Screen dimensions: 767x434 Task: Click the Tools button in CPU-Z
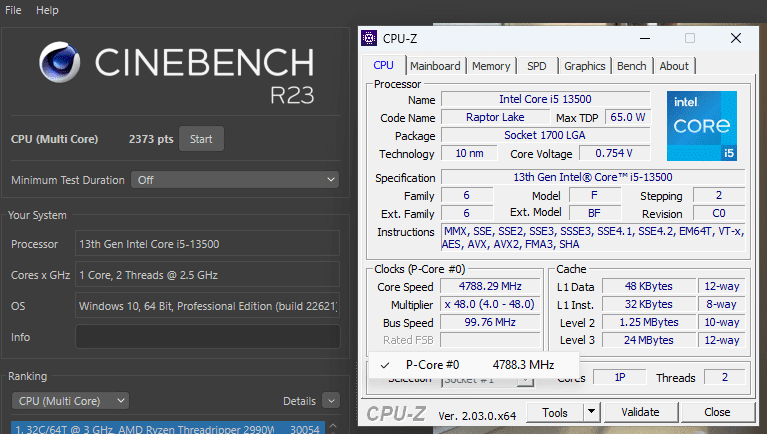tap(555, 412)
